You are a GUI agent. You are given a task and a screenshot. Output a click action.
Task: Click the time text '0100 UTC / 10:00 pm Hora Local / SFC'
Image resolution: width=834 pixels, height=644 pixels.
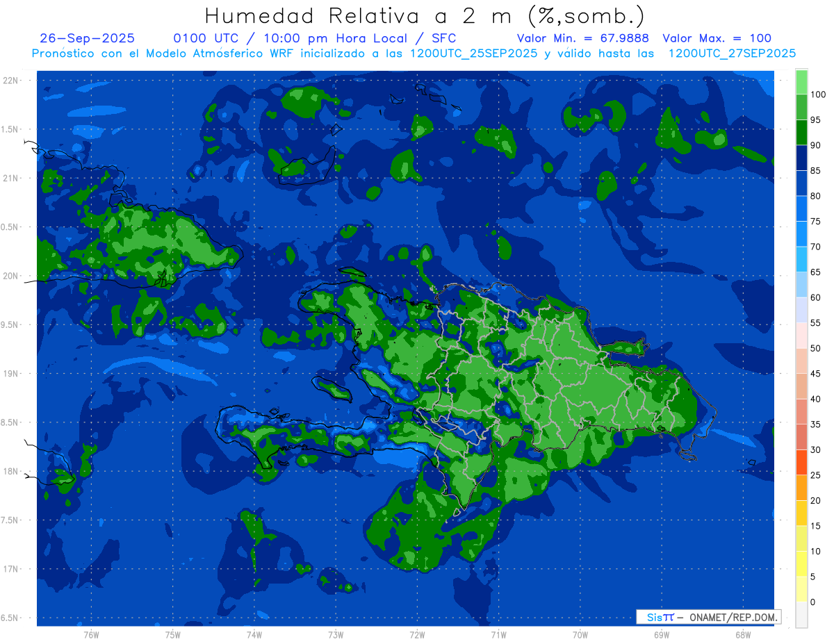point(314,38)
